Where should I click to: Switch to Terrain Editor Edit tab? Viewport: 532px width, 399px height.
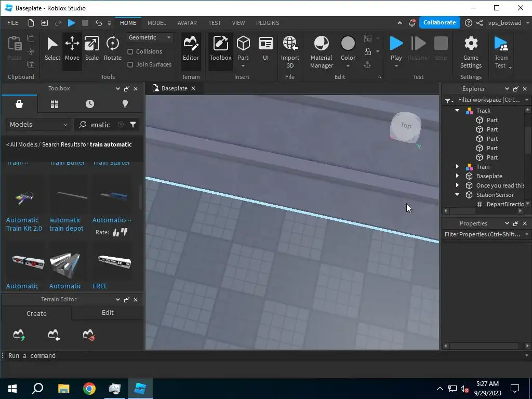click(x=108, y=312)
